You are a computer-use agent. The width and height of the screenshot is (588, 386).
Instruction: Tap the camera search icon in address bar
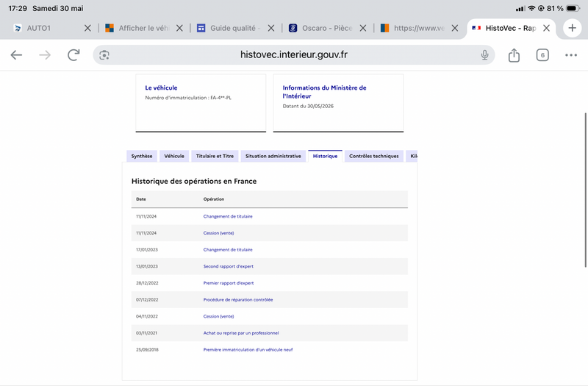pyautogui.click(x=104, y=55)
